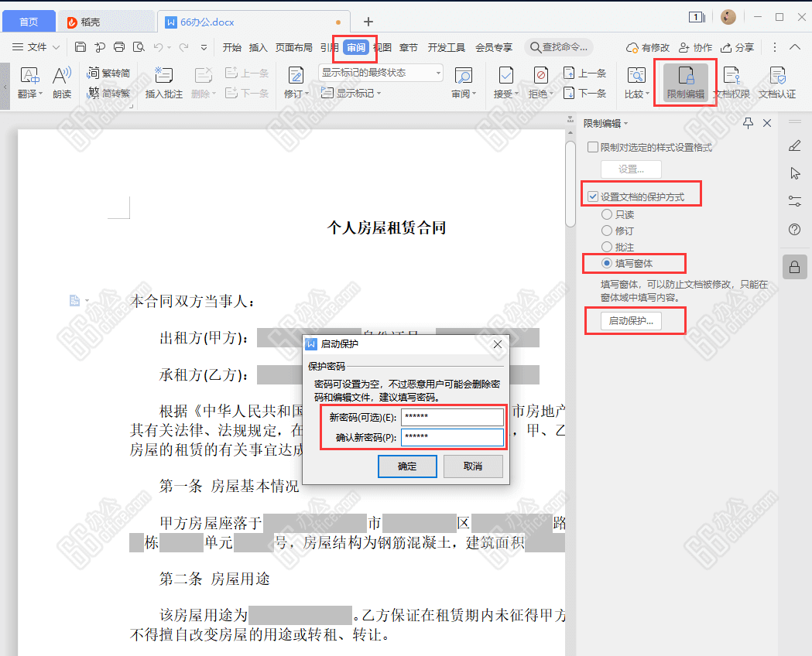The image size is (812, 656).
Task: Click the 朗读 (Read aloud) icon
Action: coord(62,82)
